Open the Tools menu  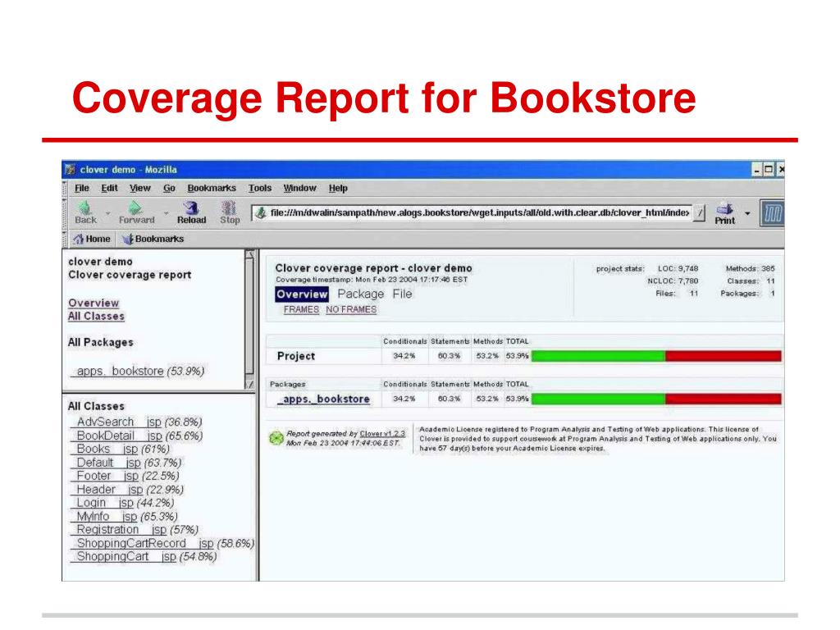(260, 188)
